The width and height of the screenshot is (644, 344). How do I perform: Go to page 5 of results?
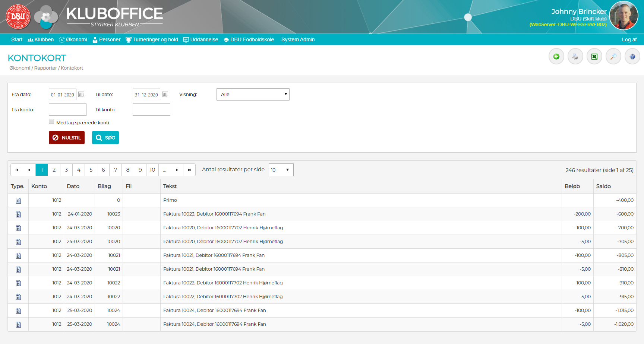pyautogui.click(x=91, y=170)
